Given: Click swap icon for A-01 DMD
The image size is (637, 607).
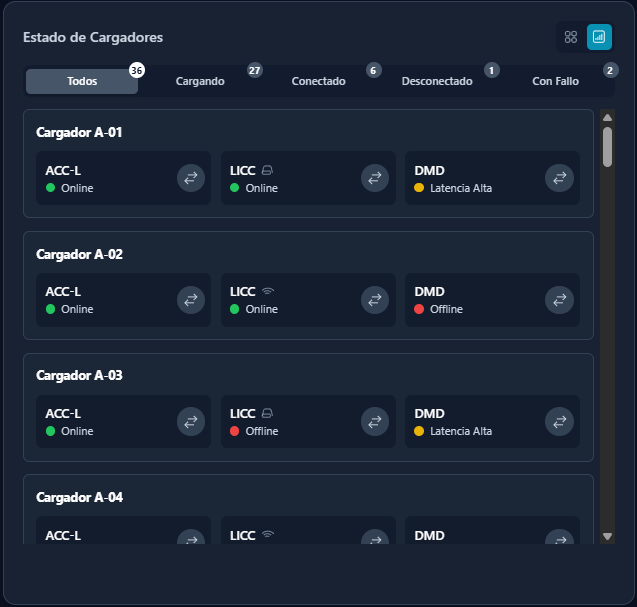Looking at the screenshot, I should pyautogui.click(x=559, y=178).
